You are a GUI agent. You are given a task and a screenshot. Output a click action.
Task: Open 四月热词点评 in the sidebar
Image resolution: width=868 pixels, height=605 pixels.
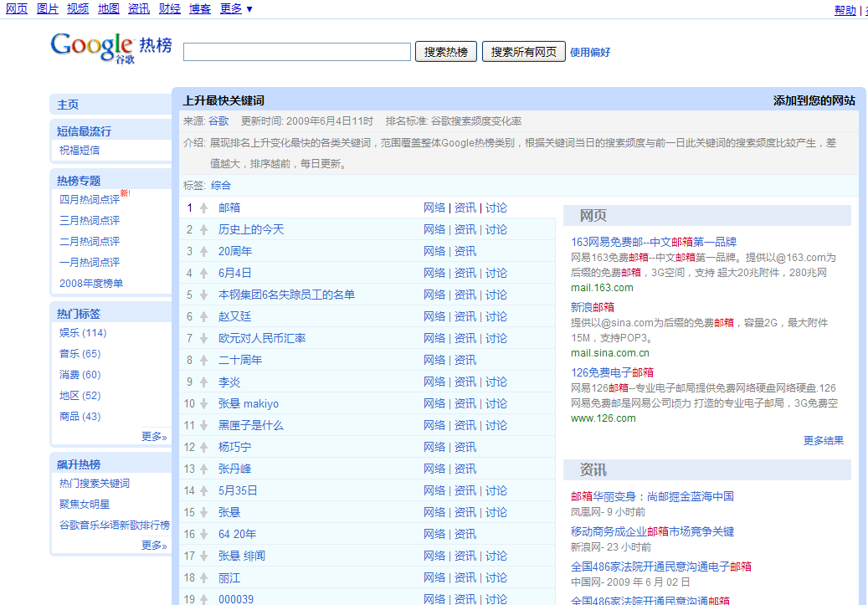(x=90, y=200)
